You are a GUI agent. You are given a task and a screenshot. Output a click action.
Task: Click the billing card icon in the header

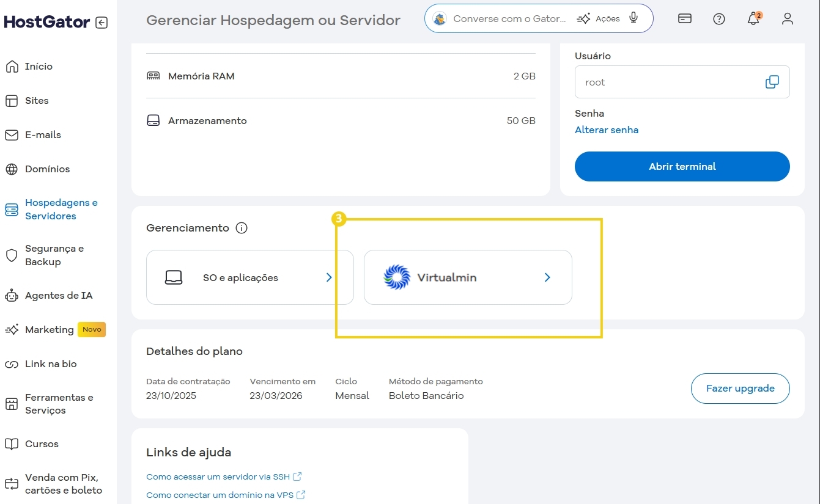(684, 19)
